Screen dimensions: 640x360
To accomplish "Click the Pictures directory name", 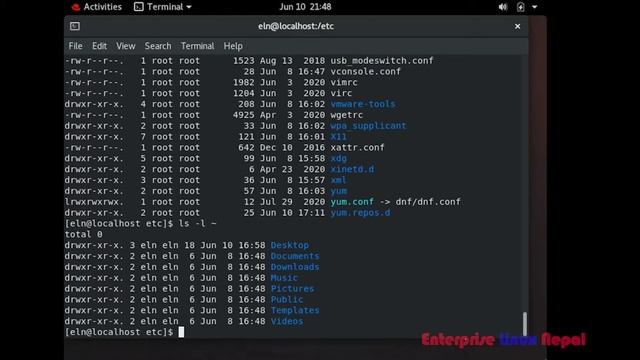I will tap(293, 289).
